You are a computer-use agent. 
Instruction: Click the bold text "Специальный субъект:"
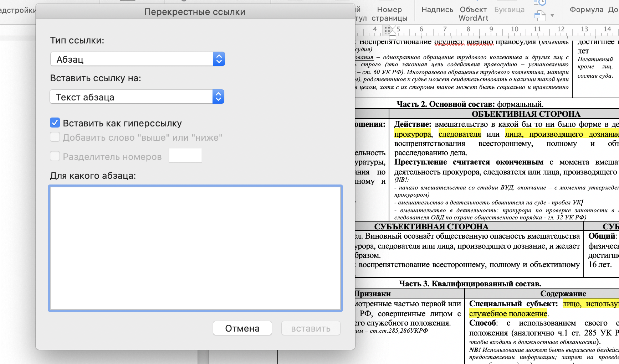[x=513, y=303]
